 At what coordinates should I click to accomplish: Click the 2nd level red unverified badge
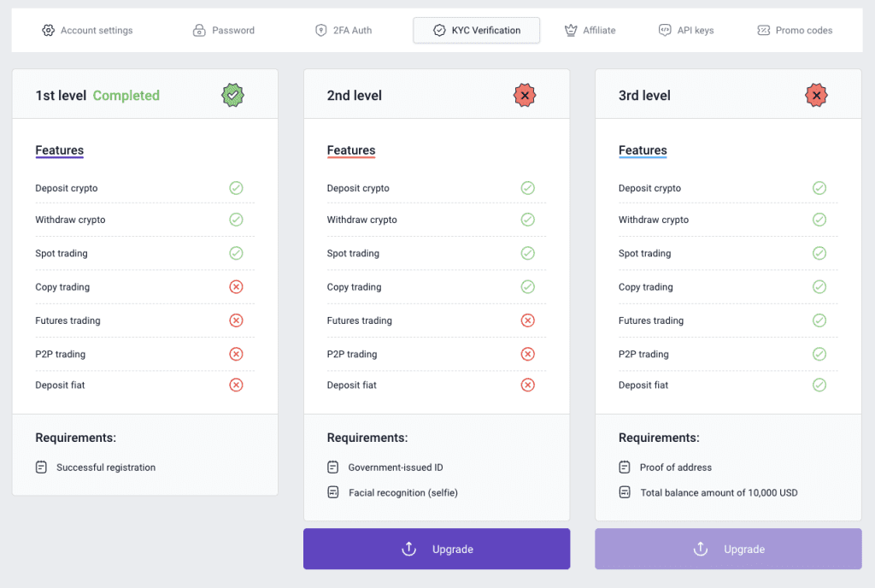click(x=525, y=95)
